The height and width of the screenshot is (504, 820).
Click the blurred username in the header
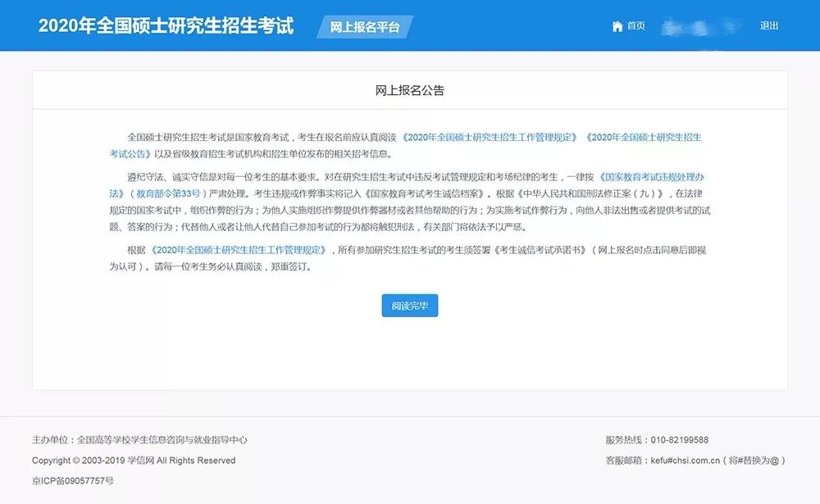[696, 27]
